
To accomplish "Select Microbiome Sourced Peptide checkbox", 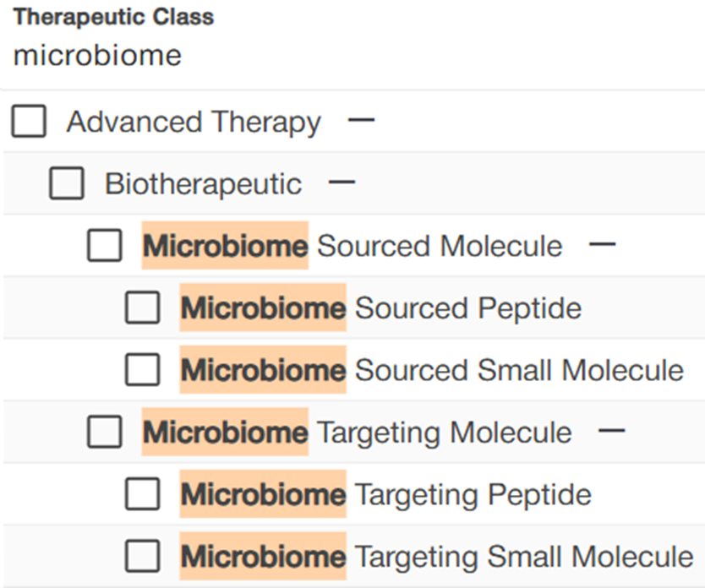I will pyautogui.click(x=142, y=308).
